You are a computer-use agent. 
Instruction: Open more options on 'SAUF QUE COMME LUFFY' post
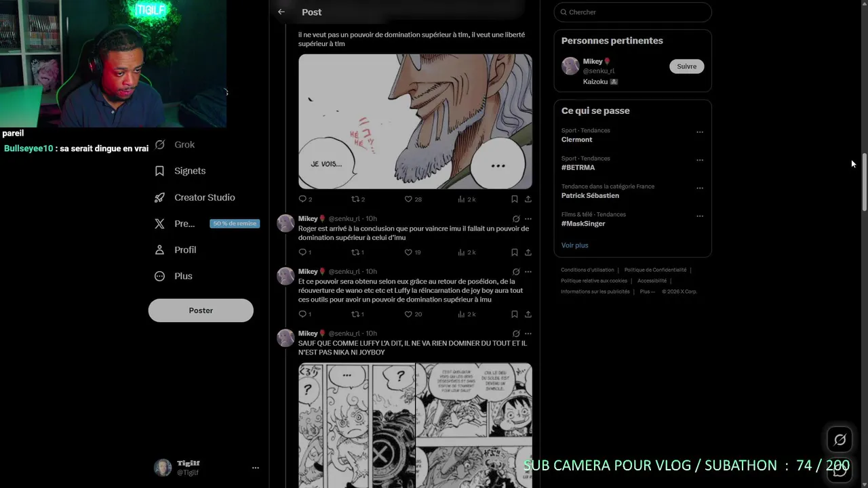[x=528, y=333]
